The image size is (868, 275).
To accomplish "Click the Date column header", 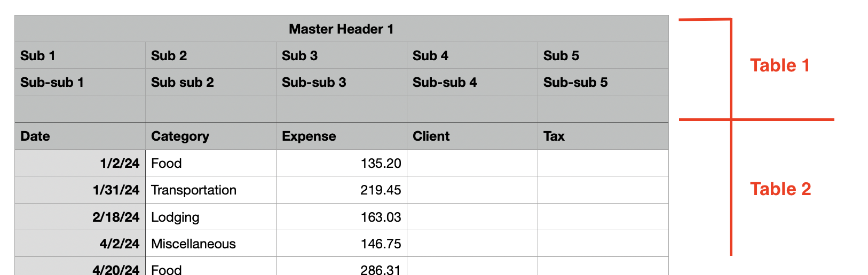I will point(80,136).
